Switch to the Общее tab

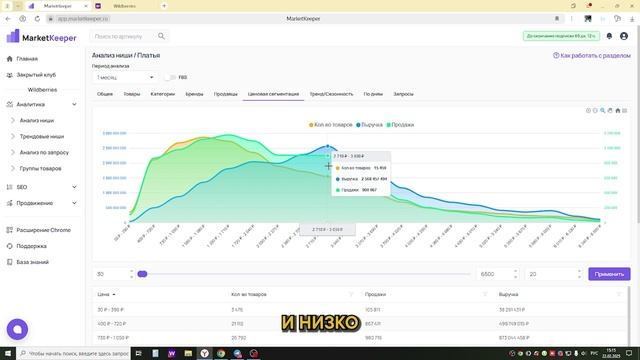pyautogui.click(x=105, y=94)
